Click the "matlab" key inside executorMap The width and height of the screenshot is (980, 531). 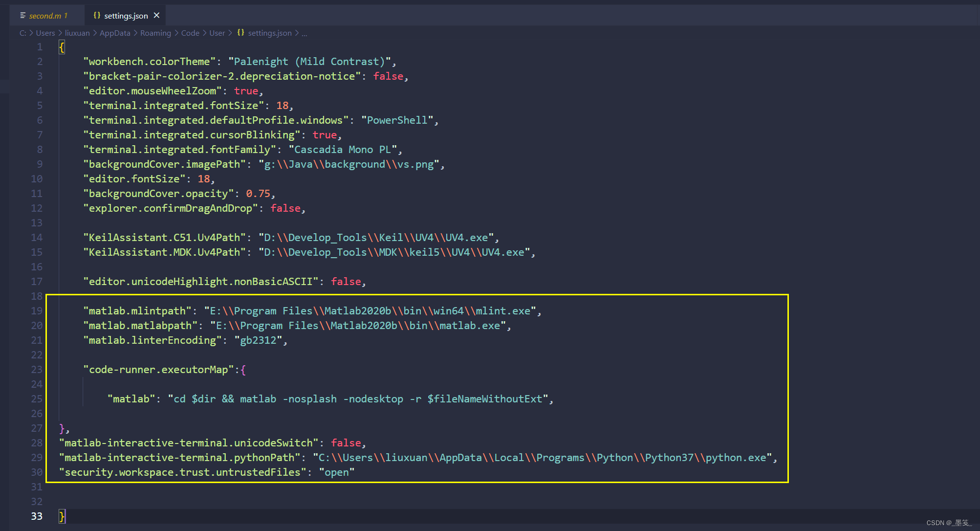[x=131, y=399]
